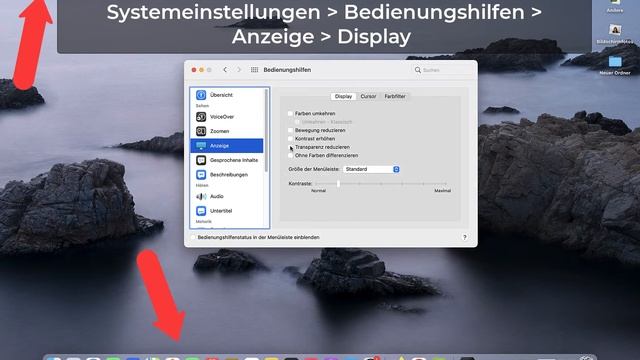
Task: Enable Farben umkehren checkbox
Action: 290,113
